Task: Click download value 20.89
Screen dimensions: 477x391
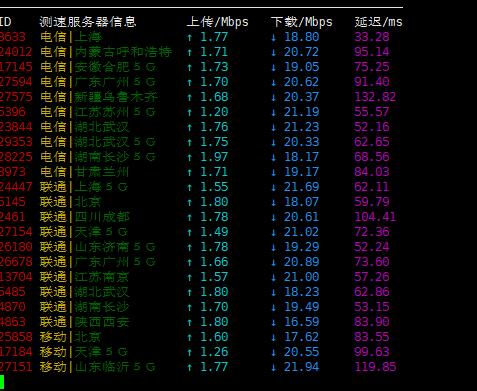Action: click(x=301, y=262)
